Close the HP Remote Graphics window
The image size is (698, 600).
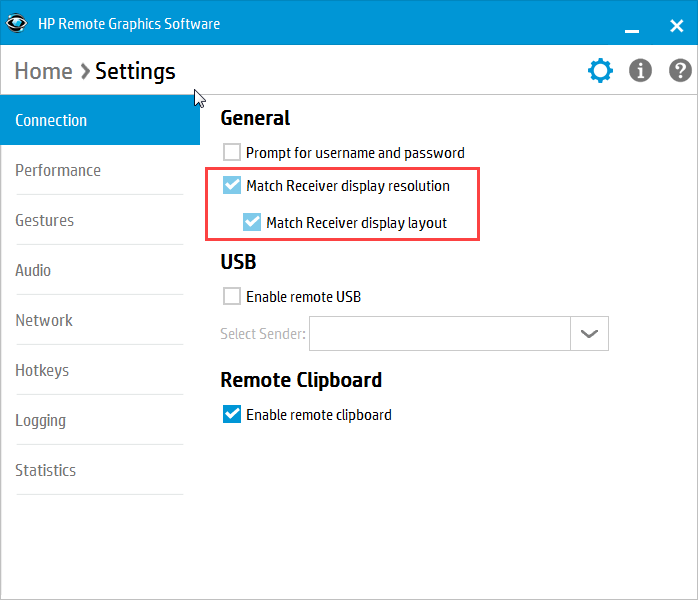[676, 23]
